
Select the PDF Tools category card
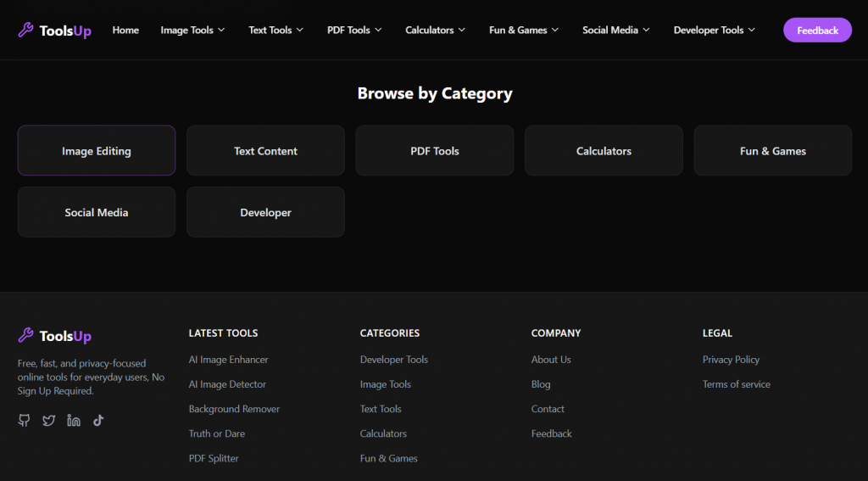click(435, 150)
